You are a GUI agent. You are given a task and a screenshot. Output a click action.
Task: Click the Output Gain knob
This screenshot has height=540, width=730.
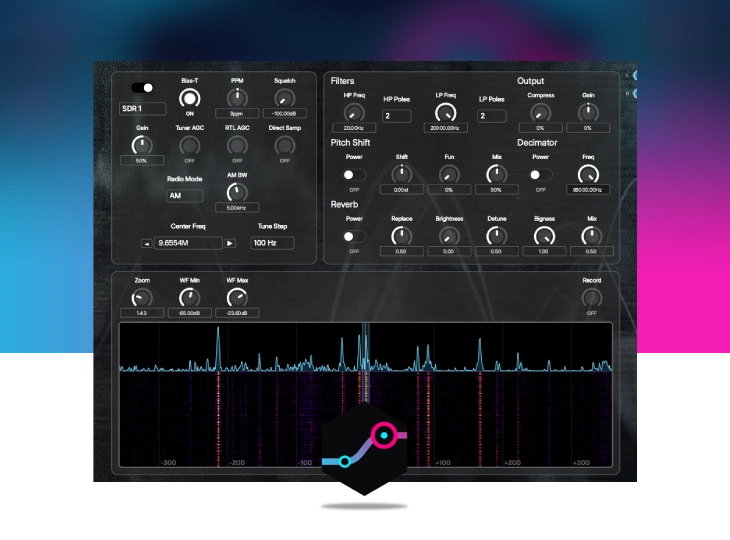pos(588,113)
